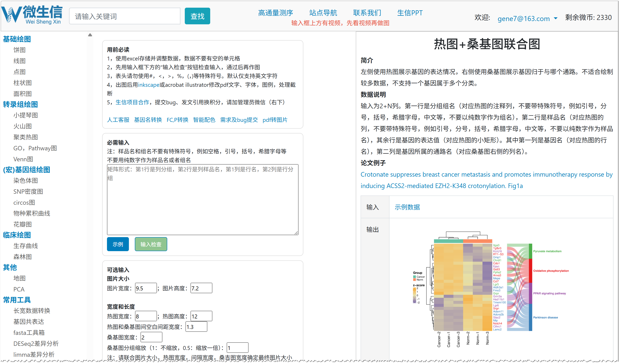The width and height of the screenshot is (619, 364).
Task: Open the inkscape hyperlink
Action: click(x=149, y=85)
